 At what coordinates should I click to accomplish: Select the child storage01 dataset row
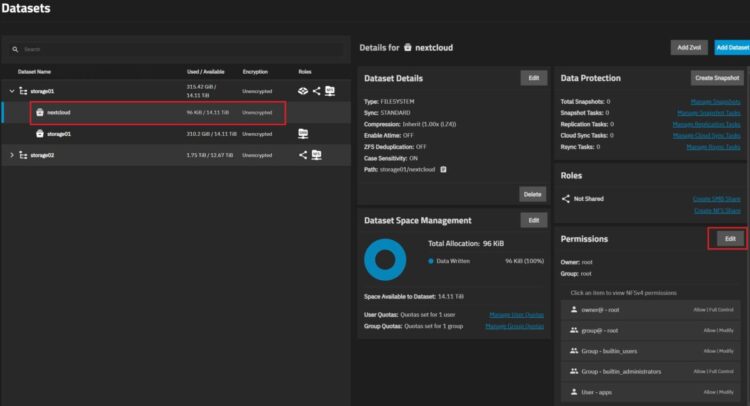[x=150, y=133]
